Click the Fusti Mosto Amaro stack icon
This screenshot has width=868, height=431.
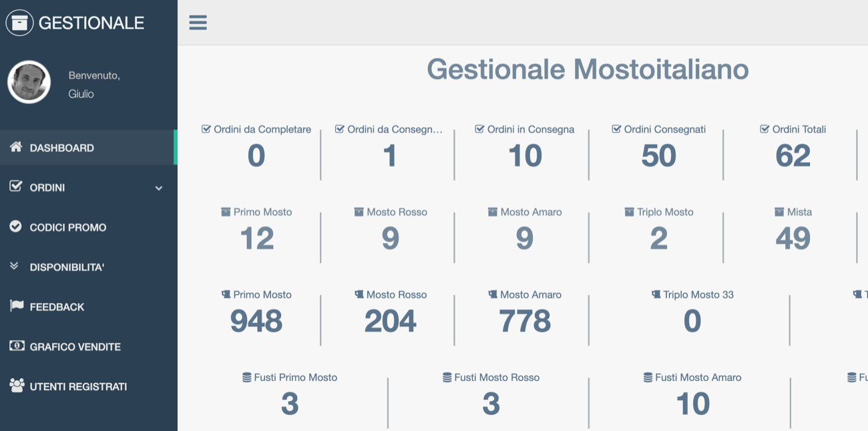tap(648, 378)
